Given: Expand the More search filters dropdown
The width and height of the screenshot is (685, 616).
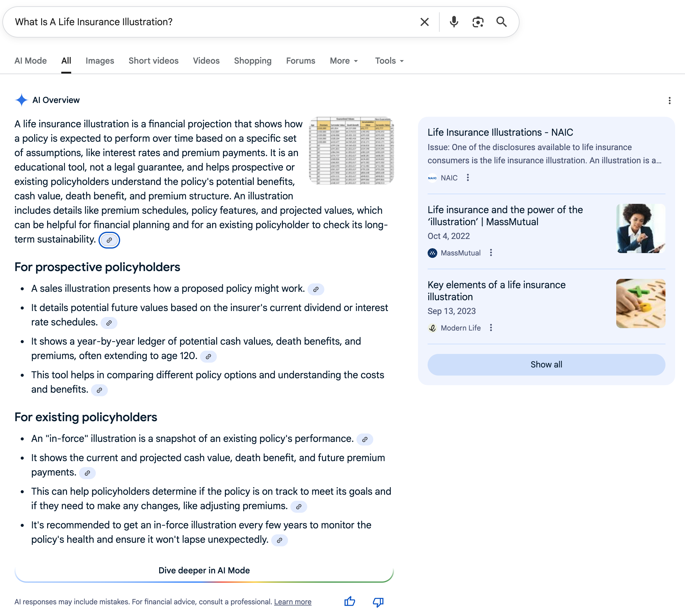Looking at the screenshot, I should pyautogui.click(x=344, y=61).
